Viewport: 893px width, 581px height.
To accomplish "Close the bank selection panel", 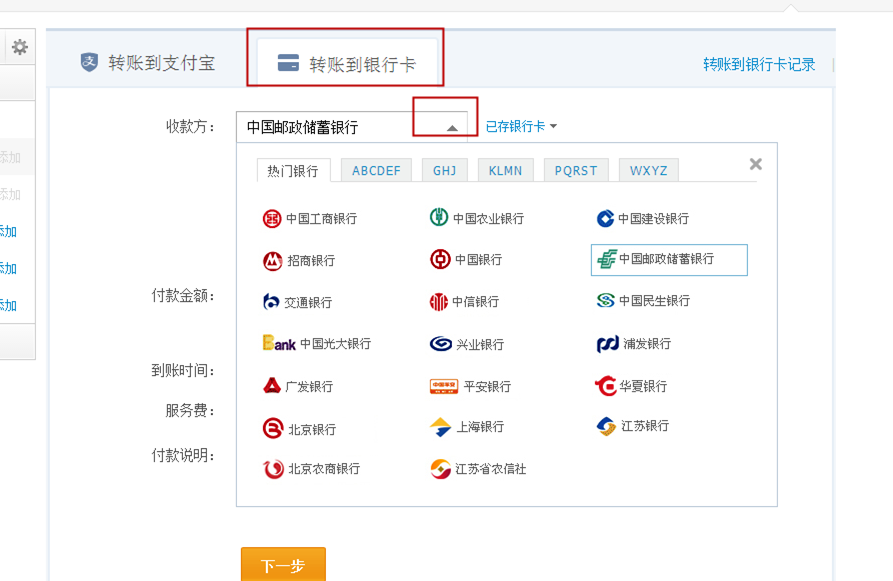I will point(756,165).
